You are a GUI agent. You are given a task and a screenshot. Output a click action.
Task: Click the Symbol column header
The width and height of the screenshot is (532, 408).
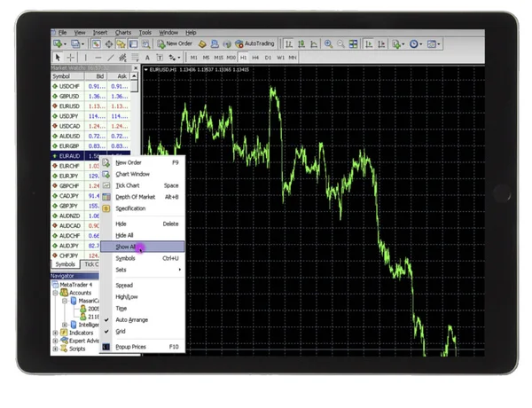pyautogui.click(x=67, y=76)
